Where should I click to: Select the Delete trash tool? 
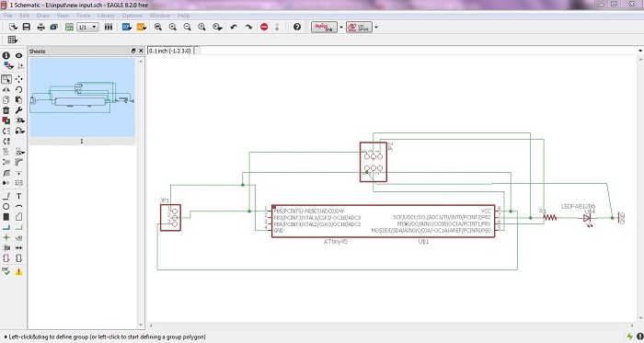[x=6, y=110]
